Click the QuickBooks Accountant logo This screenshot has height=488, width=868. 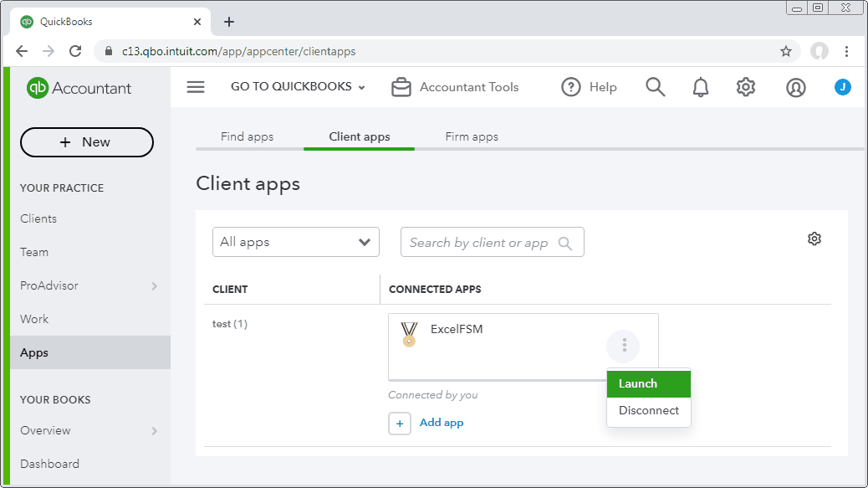(79, 88)
